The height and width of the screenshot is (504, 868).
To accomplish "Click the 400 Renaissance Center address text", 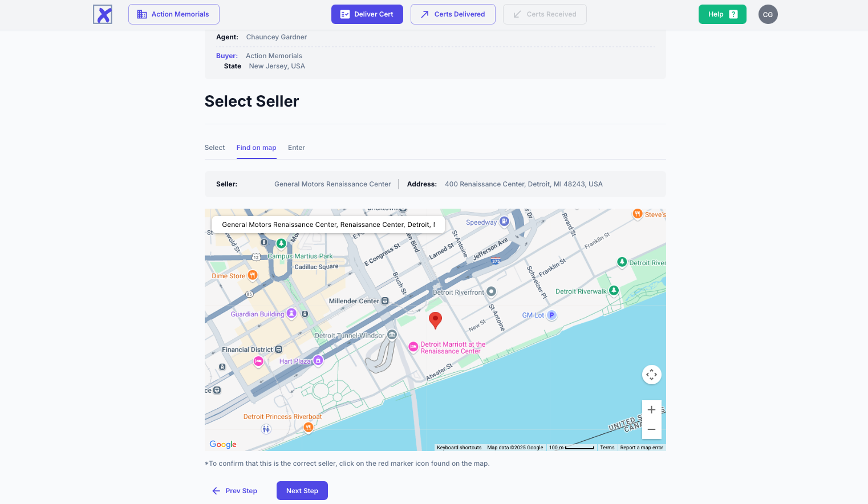I will (524, 184).
